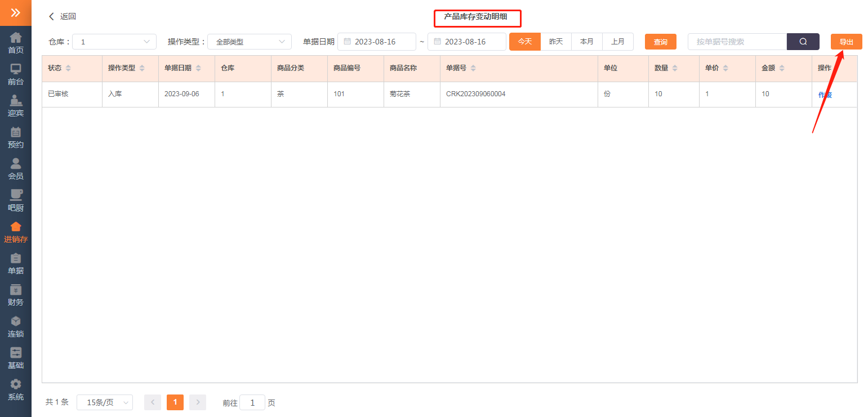
Task: Open 会员 members in sidebar
Action: [16, 169]
